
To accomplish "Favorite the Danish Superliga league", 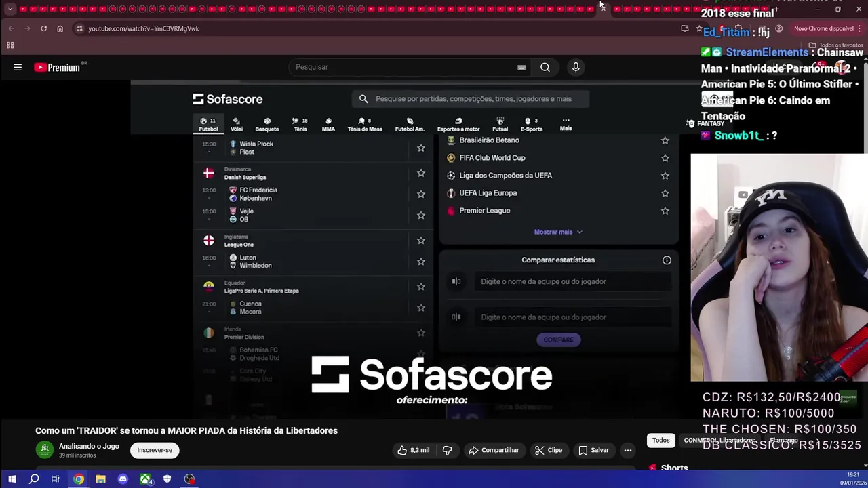I will (x=421, y=174).
